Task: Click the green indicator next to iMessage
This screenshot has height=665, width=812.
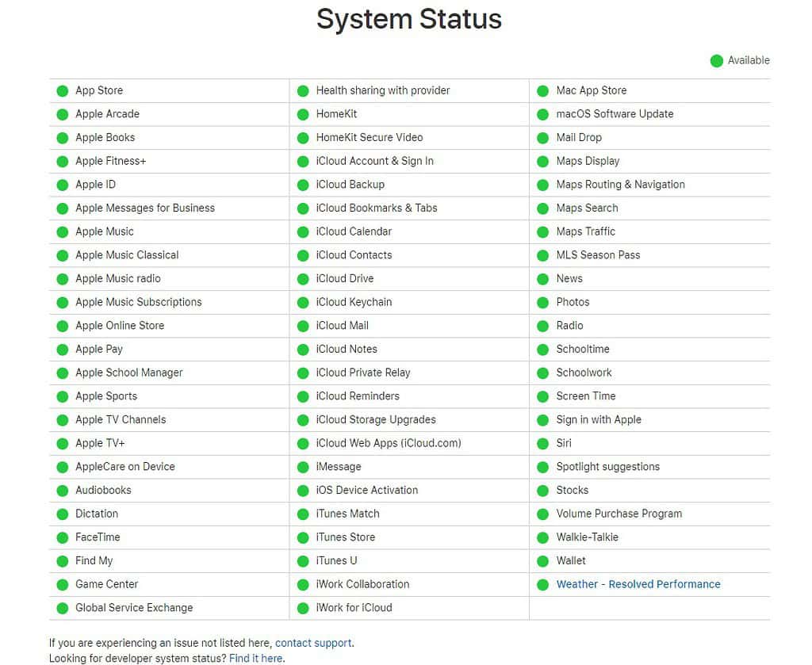Action: tap(302, 468)
